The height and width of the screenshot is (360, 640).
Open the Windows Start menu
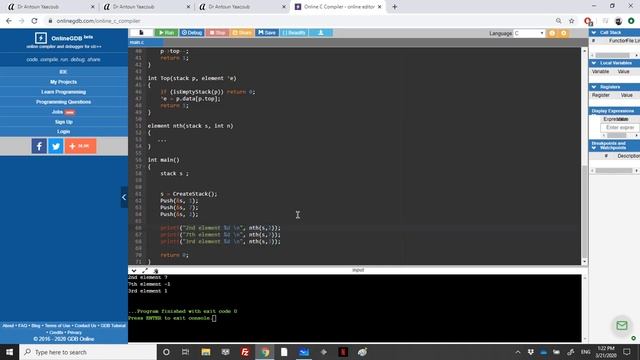click(x=9, y=352)
